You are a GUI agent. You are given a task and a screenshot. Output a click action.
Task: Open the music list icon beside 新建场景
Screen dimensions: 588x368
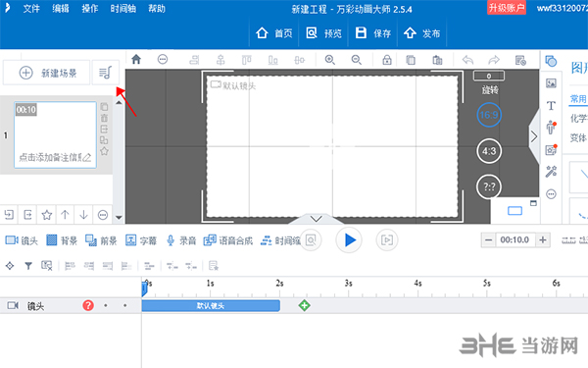click(x=106, y=73)
